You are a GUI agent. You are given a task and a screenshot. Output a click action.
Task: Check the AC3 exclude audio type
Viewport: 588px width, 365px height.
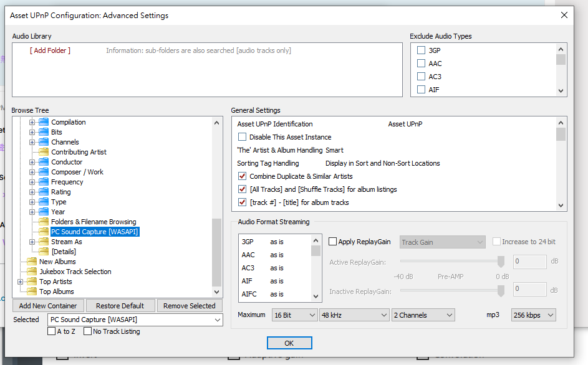(x=422, y=77)
